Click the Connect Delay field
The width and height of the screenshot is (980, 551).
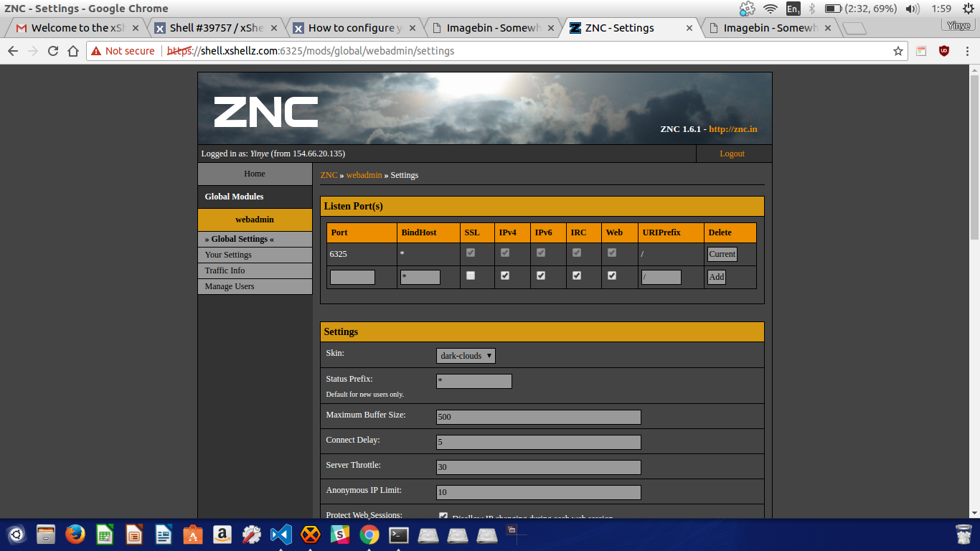539,442
